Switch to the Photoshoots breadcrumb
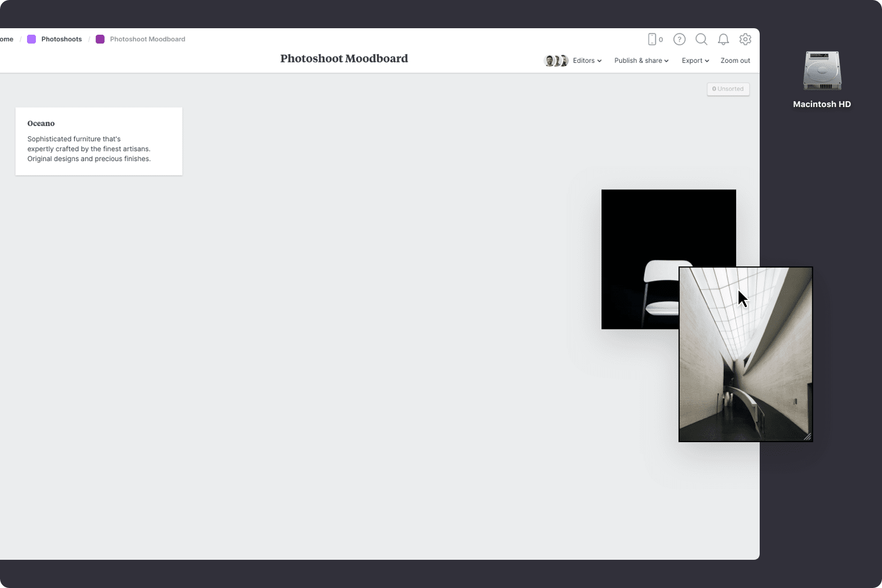Viewport: 882px width, 588px height. click(x=61, y=39)
